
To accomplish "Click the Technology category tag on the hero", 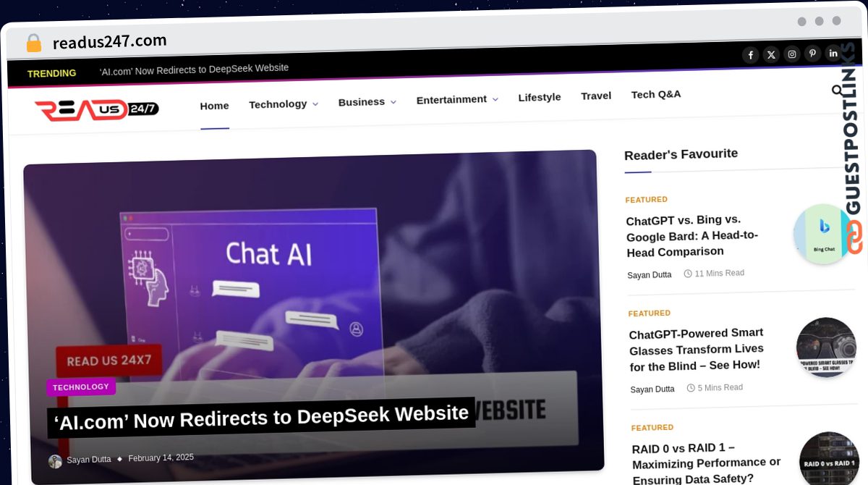I will pos(81,387).
